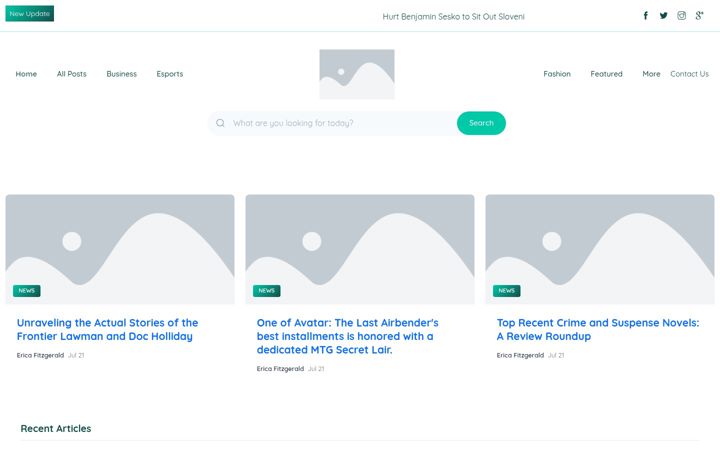Viewport: 720px width, 450px height.
Task: Click the Recent Articles heading
Action: 56,428
